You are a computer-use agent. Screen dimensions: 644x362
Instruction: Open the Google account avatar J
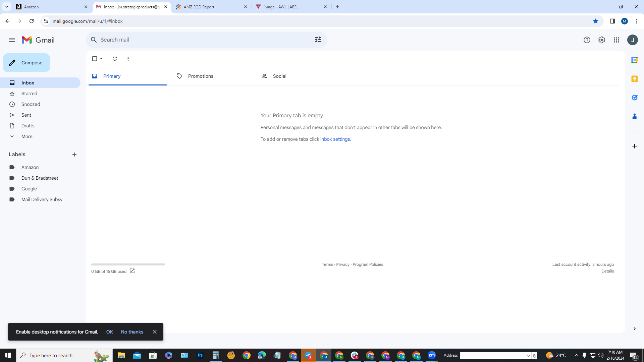tap(633, 40)
